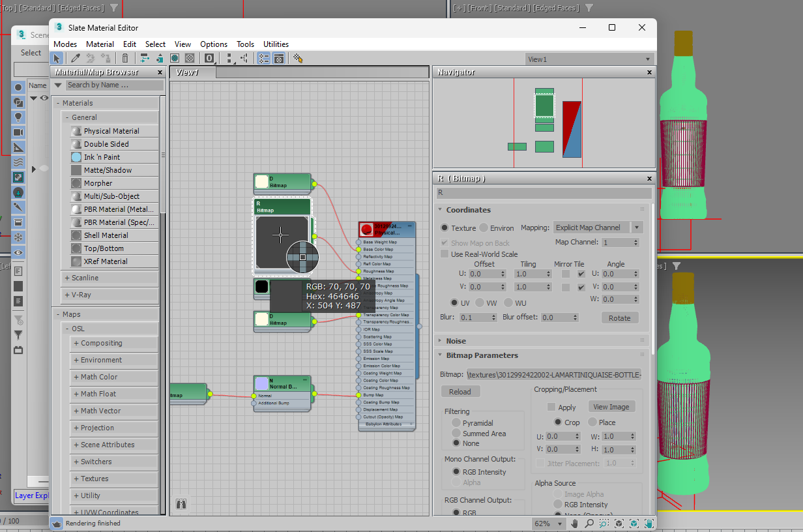Click the Zoom magnifier tool
The image size is (803, 532).
coord(590,524)
